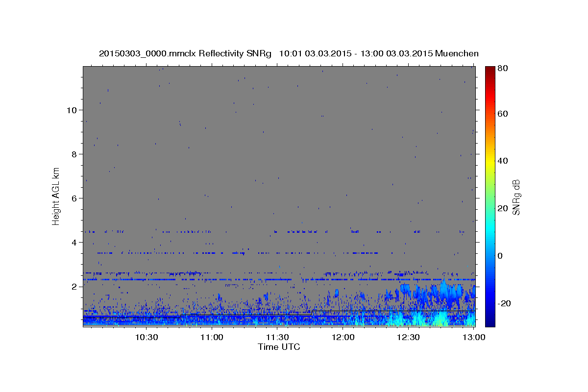The image size is (588, 392).
Task: Click the plot title mentioning Muenchen
Action: coord(289,53)
